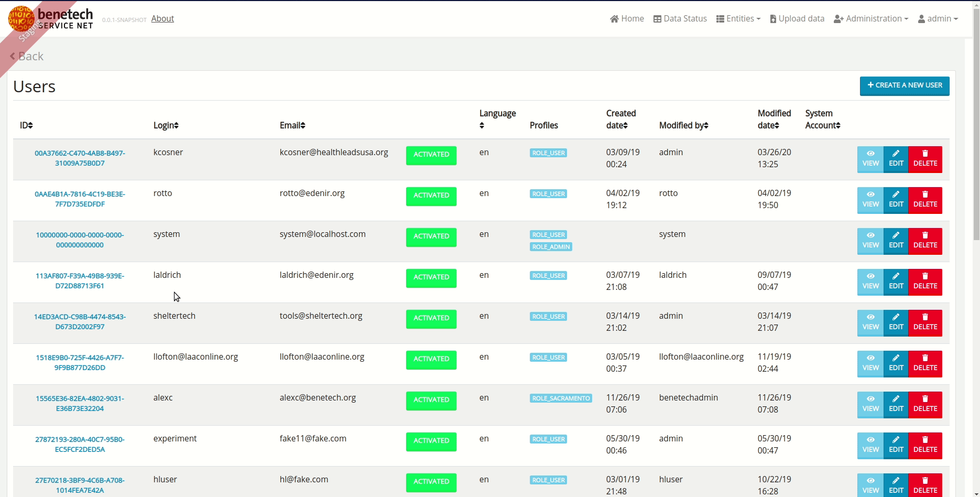Open Data Status from the top navigation
This screenshot has height=497, width=980.
click(679, 18)
